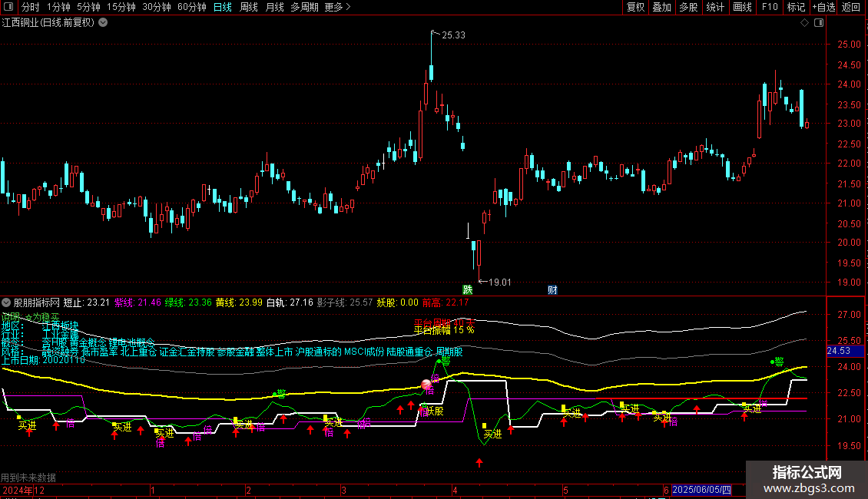This screenshot has height=499, width=868.
Task: Select the 5分钟 period
Action: click(88, 7)
